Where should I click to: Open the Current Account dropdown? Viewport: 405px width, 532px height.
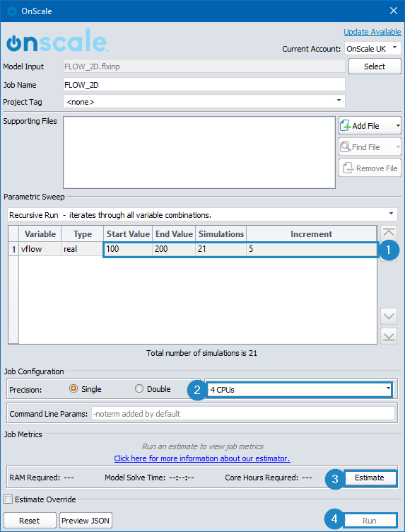tap(372, 49)
